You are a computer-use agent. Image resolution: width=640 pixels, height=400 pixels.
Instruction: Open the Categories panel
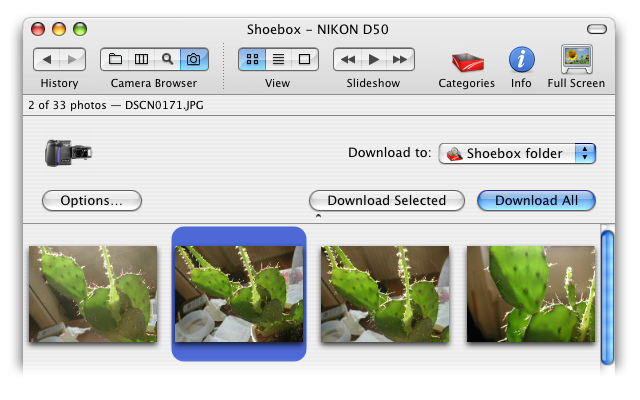coord(466,61)
